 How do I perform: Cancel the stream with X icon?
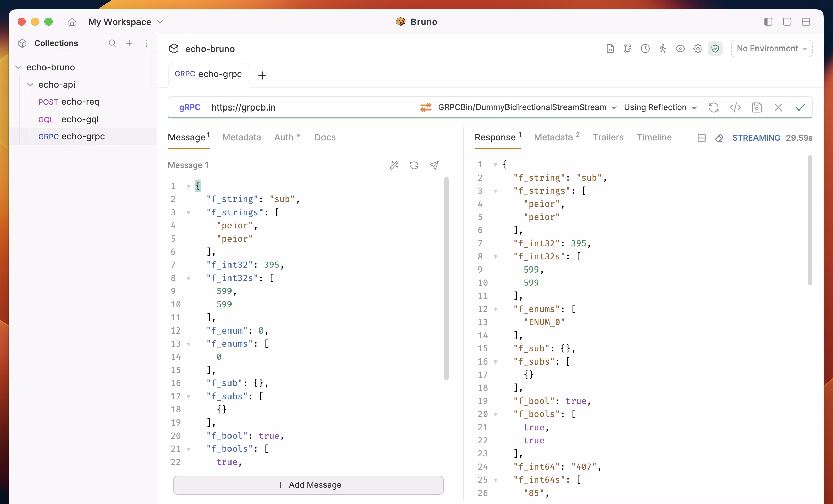click(x=778, y=107)
